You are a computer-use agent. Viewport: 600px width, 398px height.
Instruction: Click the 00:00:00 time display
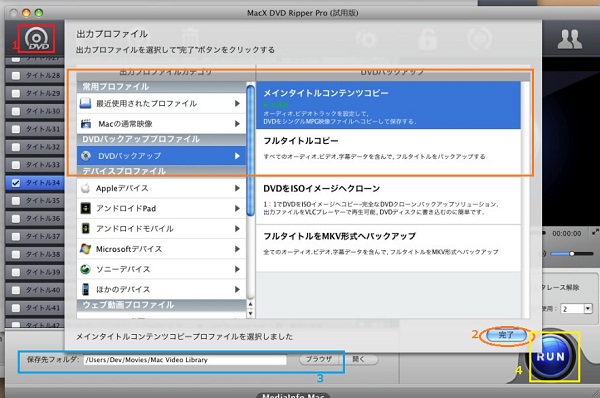pos(566,233)
